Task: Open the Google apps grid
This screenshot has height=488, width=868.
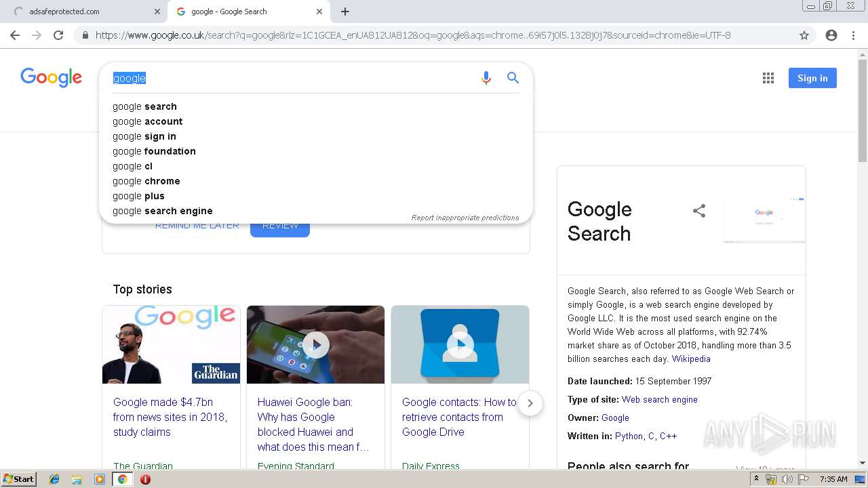Action: [x=768, y=78]
